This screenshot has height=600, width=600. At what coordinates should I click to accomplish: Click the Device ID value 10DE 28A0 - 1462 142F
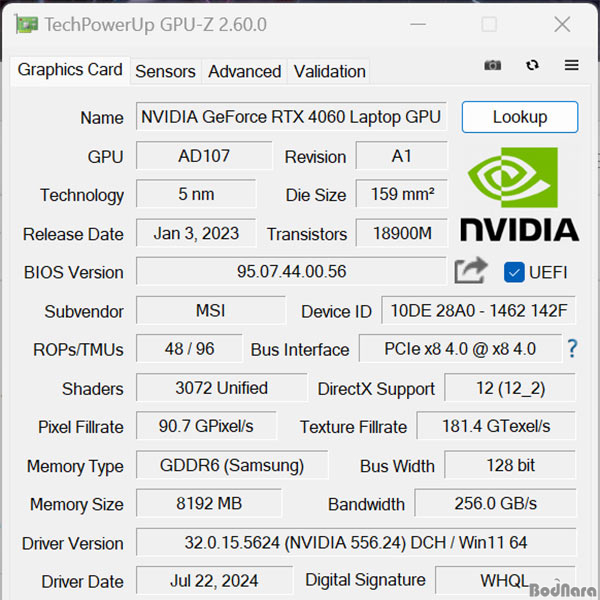(x=478, y=310)
